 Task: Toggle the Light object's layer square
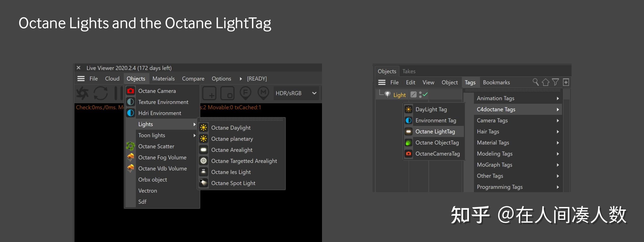pyautogui.click(x=413, y=95)
